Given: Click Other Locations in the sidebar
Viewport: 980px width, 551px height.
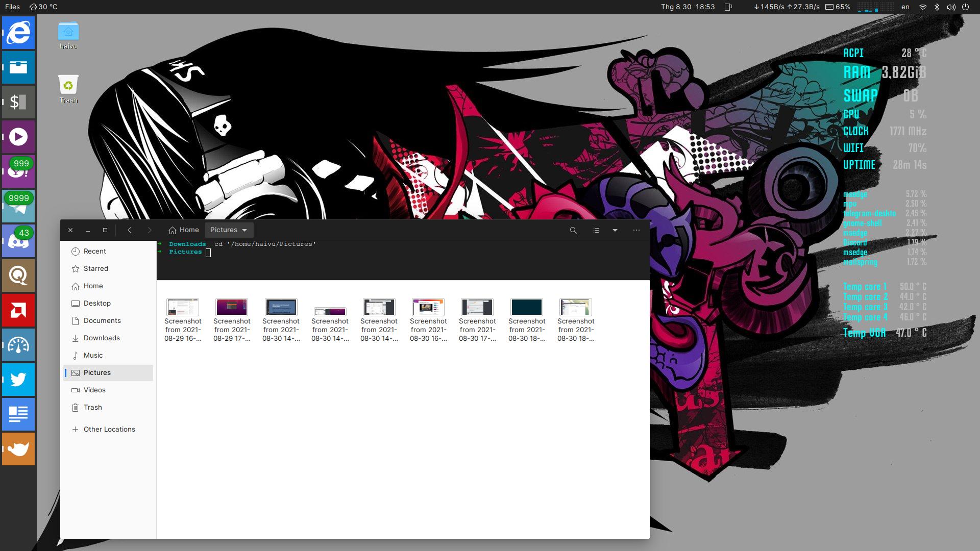Looking at the screenshot, I should (108, 430).
